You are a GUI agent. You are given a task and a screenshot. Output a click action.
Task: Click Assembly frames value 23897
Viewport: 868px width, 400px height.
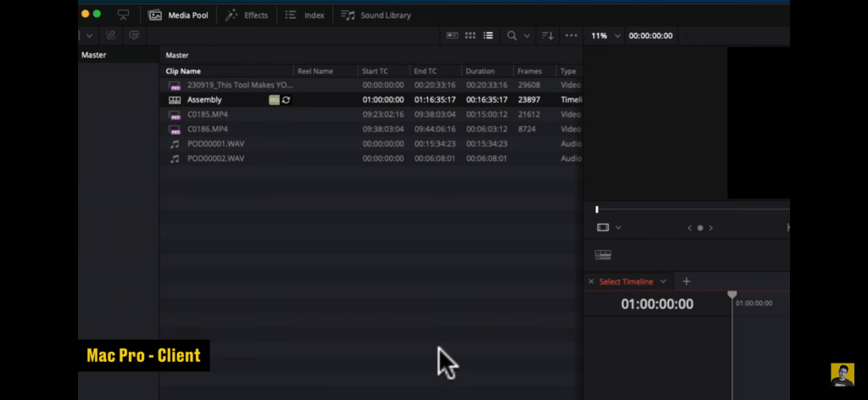click(x=529, y=100)
